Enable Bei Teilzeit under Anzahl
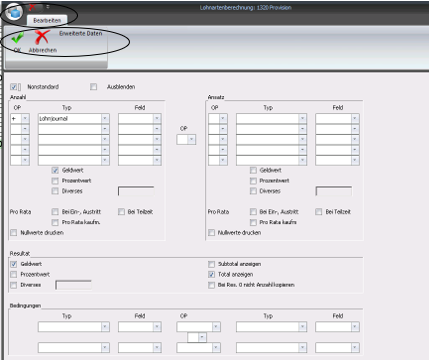 [121, 212]
